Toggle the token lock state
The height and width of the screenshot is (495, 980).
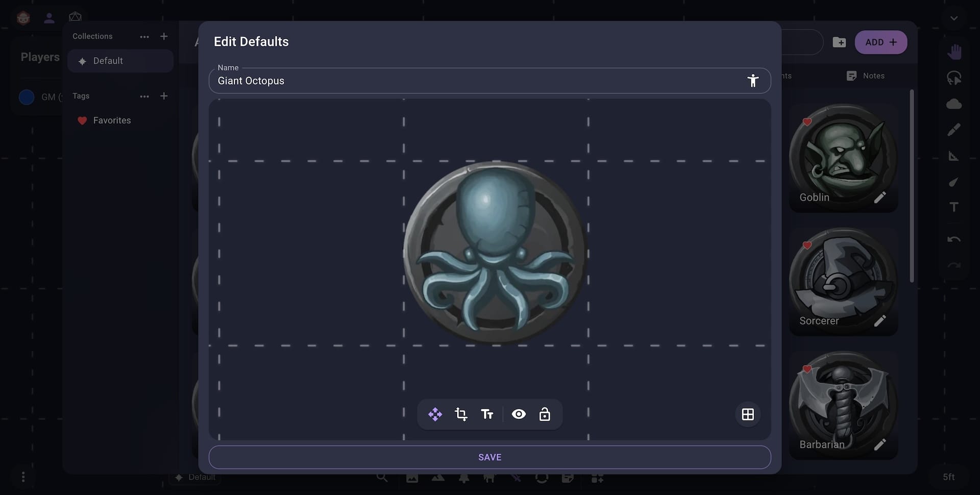coord(545,414)
